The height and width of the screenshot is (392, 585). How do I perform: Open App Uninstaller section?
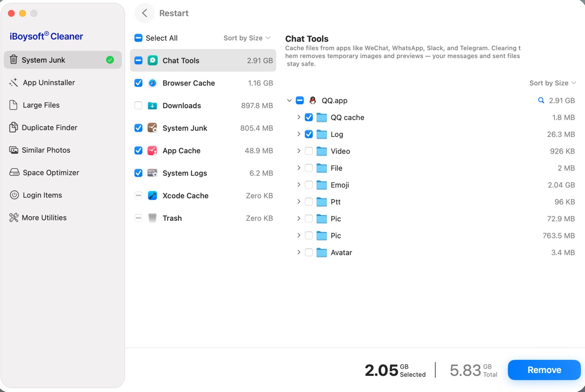point(63,82)
